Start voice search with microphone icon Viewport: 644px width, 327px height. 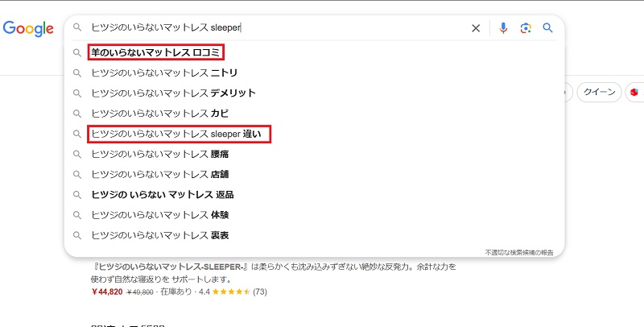[x=503, y=28]
